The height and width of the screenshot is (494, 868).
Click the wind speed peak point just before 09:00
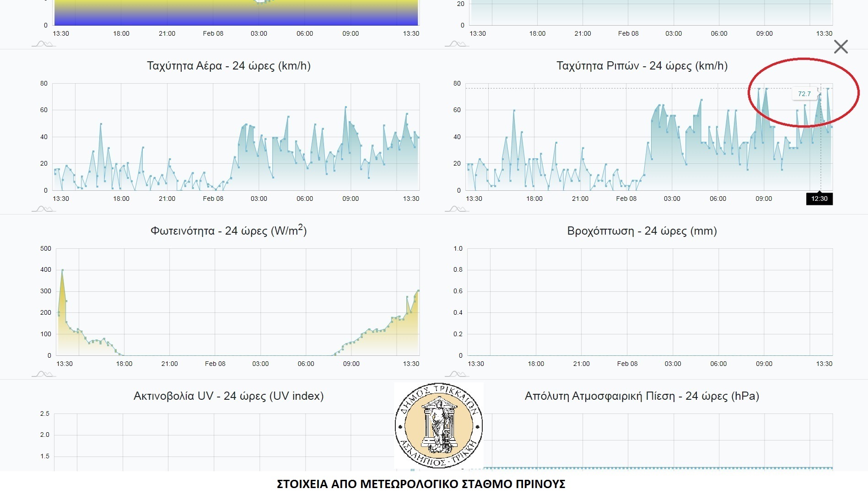point(346,107)
